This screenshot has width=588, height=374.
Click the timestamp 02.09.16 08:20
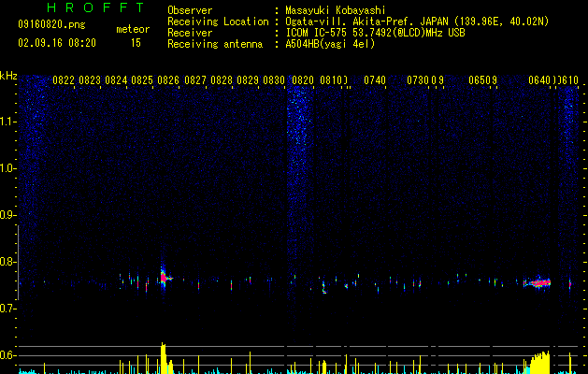(x=57, y=43)
